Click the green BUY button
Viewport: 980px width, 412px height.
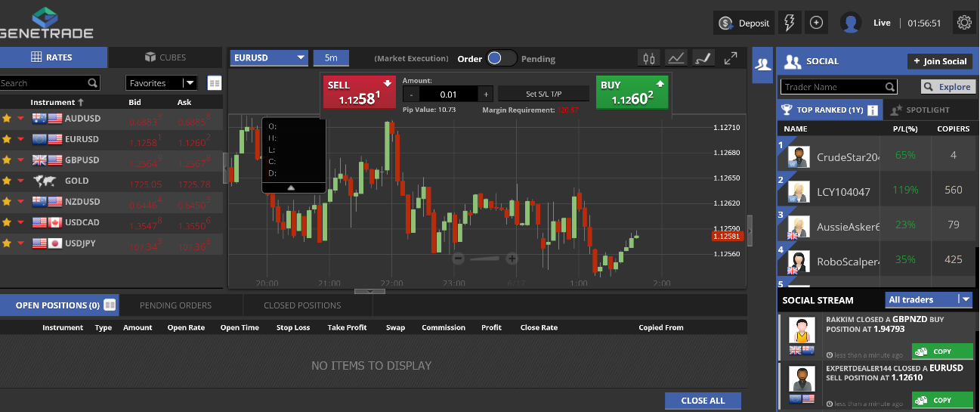(x=632, y=92)
